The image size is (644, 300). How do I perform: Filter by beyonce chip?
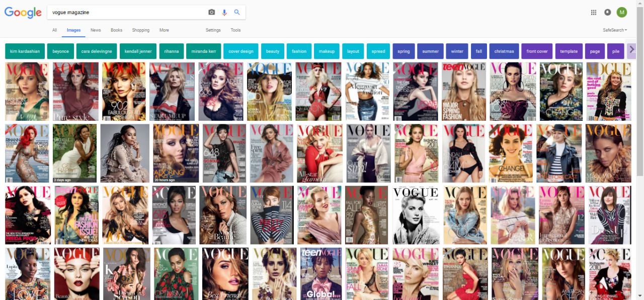coord(61,51)
